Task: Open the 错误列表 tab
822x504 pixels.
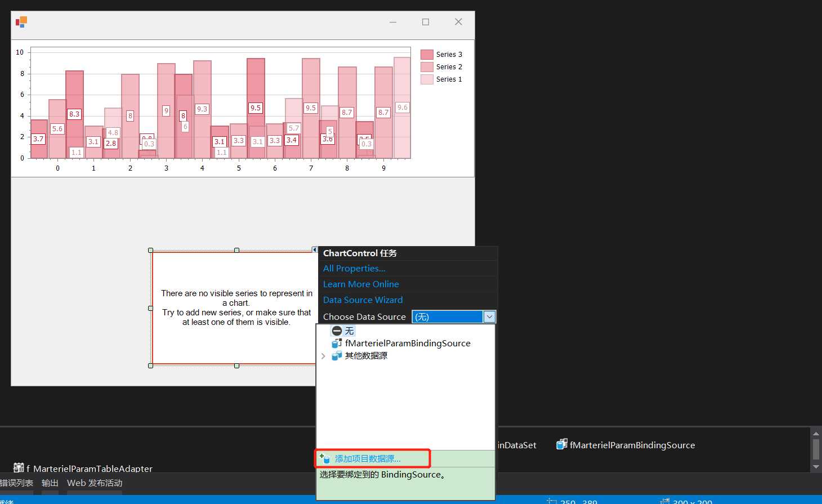Action: pyautogui.click(x=16, y=483)
